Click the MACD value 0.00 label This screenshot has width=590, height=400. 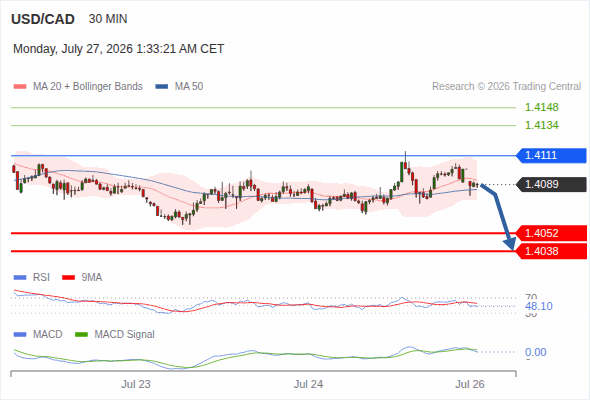click(535, 353)
